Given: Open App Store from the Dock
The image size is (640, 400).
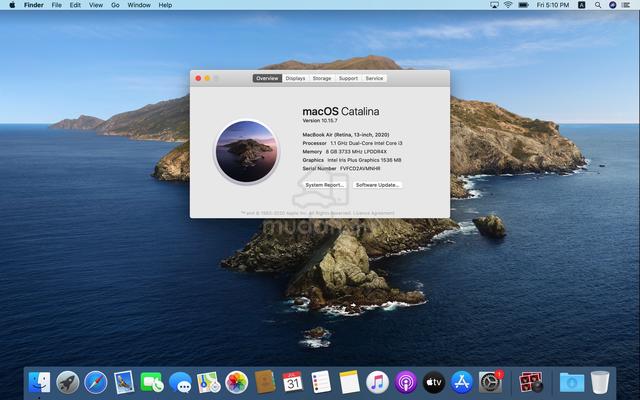Looking at the screenshot, I should [x=462, y=382].
